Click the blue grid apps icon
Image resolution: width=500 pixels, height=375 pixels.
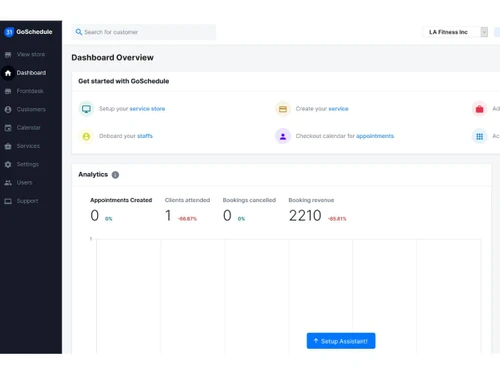pos(479,136)
